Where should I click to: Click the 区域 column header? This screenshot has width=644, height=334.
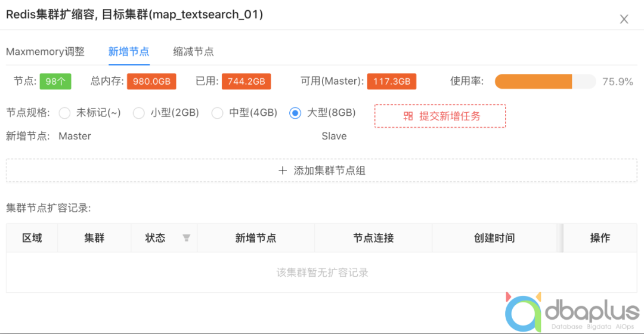[32, 238]
